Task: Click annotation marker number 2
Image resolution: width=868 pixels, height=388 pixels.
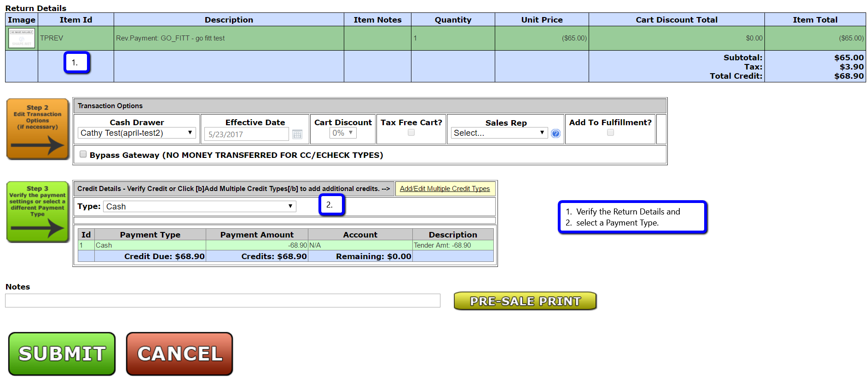Action: click(331, 205)
